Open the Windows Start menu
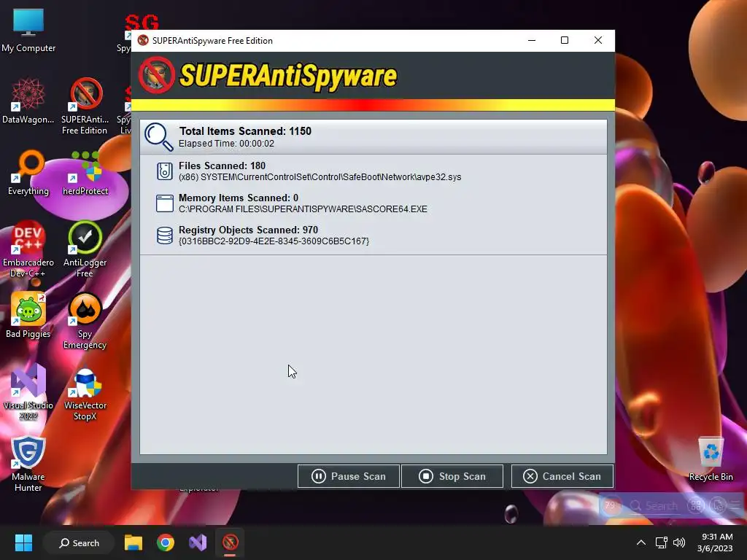747x560 pixels. tap(23, 542)
